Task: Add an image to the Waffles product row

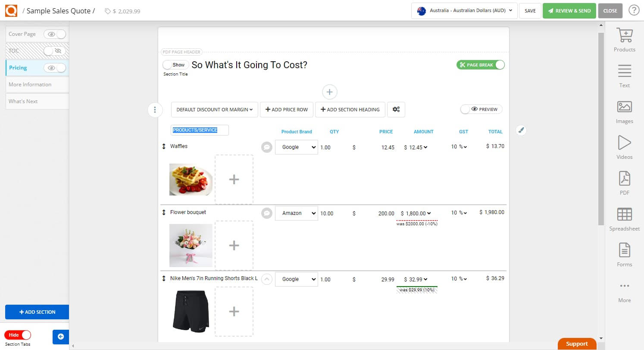Action: coord(234,179)
